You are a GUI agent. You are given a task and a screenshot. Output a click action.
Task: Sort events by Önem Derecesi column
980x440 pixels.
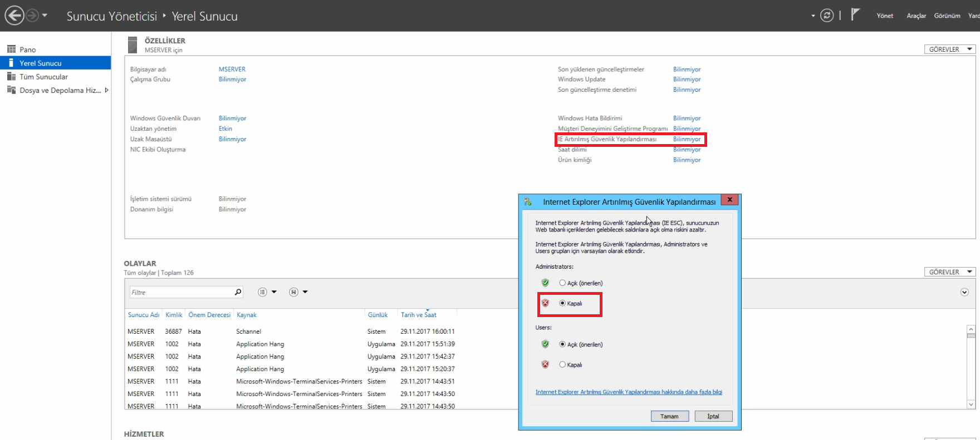(209, 315)
